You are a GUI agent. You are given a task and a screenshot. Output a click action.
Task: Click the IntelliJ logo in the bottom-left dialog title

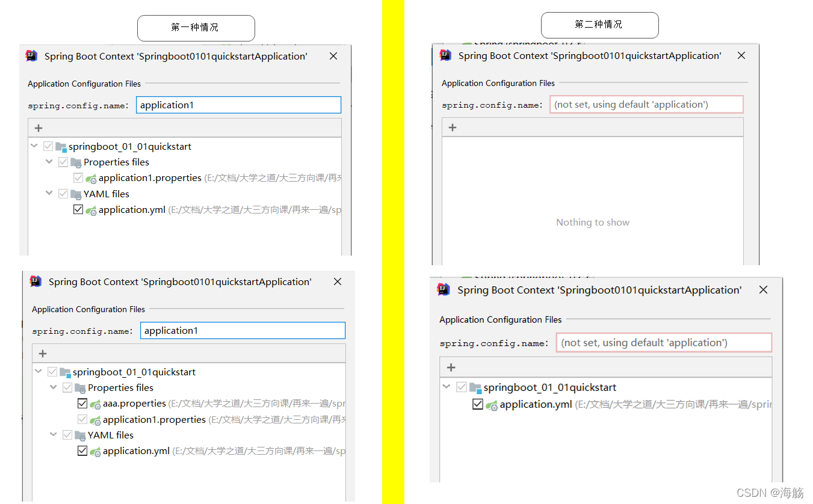36,281
